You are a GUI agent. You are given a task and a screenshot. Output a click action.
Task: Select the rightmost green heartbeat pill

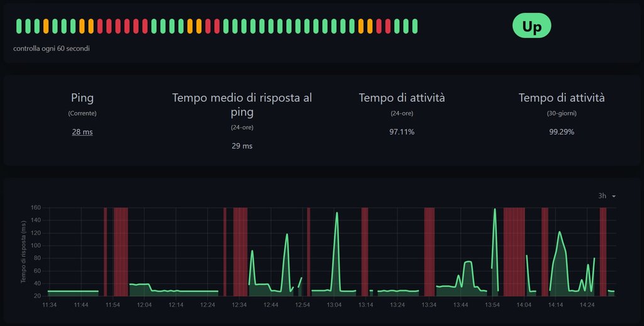(414, 26)
